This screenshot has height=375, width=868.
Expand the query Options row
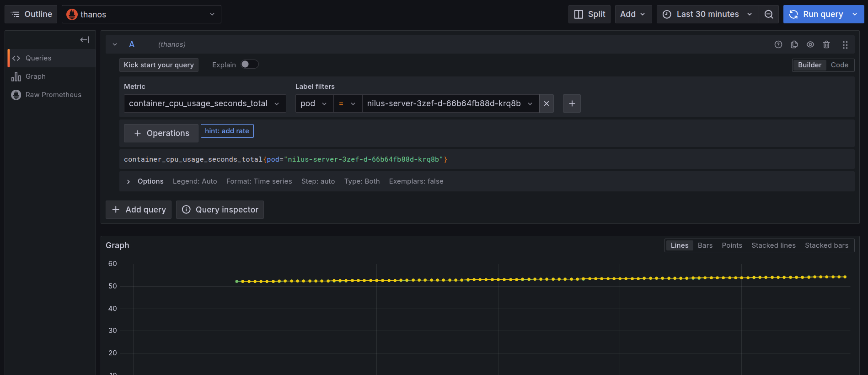coord(129,182)
